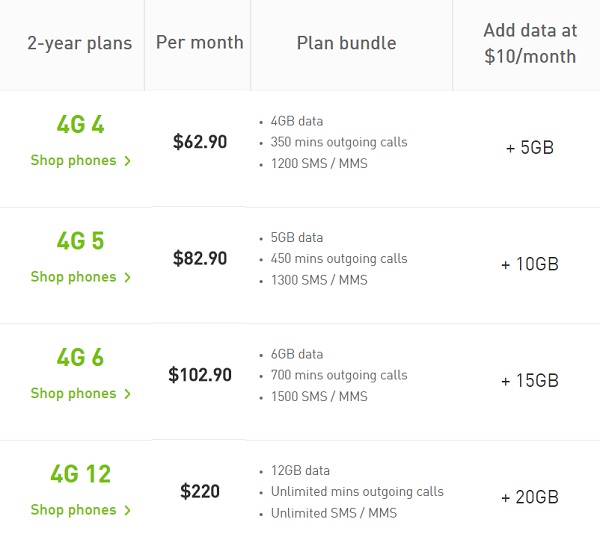Select the 4G 6 plan title
The width and height of the screenshot is (600, 534).
tap(80, 358)
